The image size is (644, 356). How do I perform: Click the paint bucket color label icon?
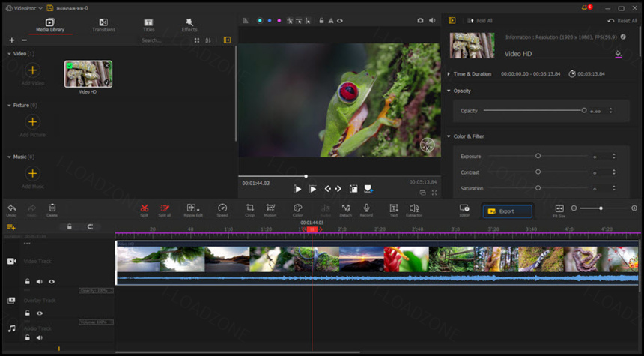[x=618, y=54]
